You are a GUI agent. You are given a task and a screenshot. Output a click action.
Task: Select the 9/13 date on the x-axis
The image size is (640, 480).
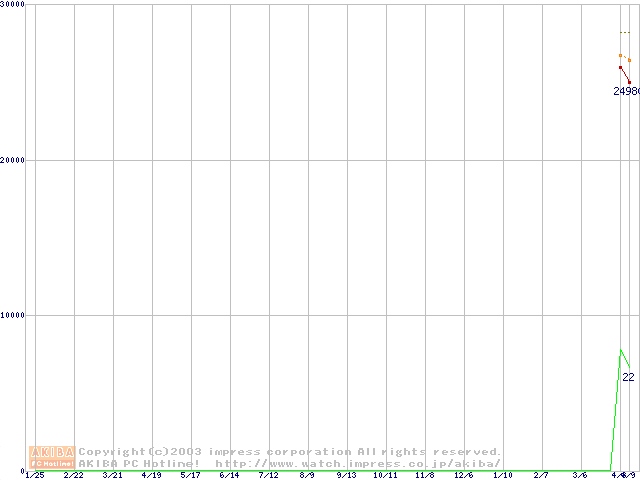[346, 475]
